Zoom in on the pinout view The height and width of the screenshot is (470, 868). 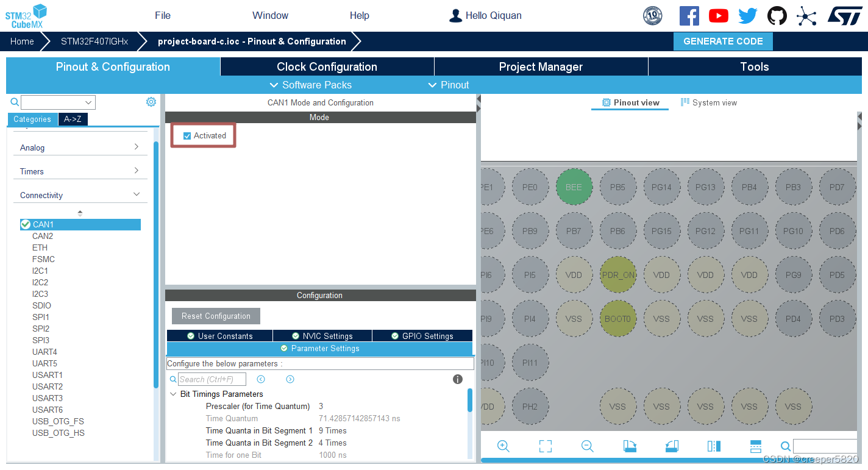(503, 446)
